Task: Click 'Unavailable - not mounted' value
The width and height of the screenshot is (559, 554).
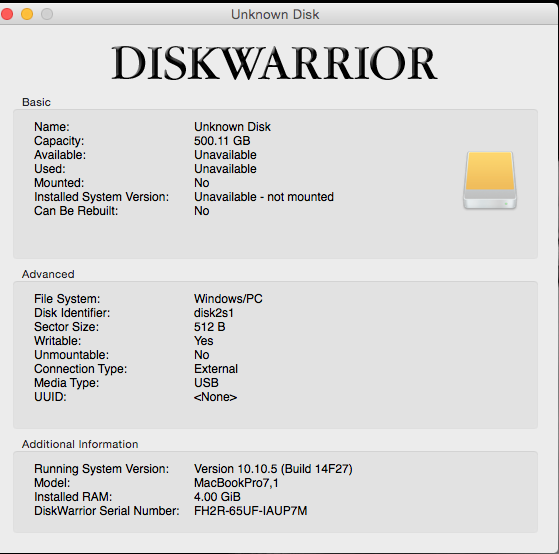Action: tap(263, 197)
